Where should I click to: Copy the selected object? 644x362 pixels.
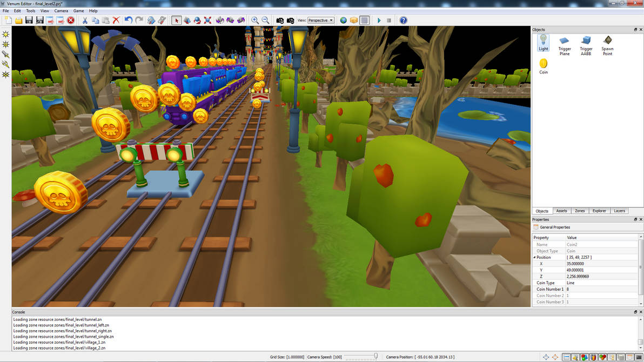(95, 20)
